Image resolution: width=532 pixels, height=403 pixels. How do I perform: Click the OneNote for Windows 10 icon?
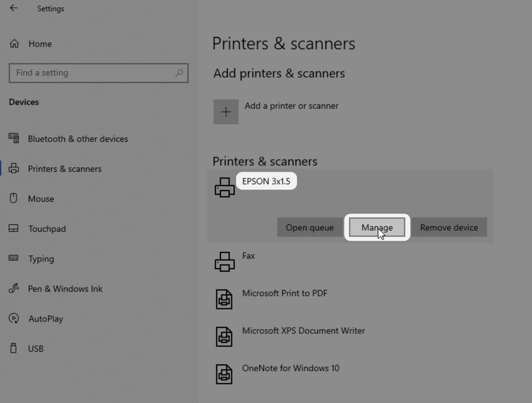click(224, 374)
